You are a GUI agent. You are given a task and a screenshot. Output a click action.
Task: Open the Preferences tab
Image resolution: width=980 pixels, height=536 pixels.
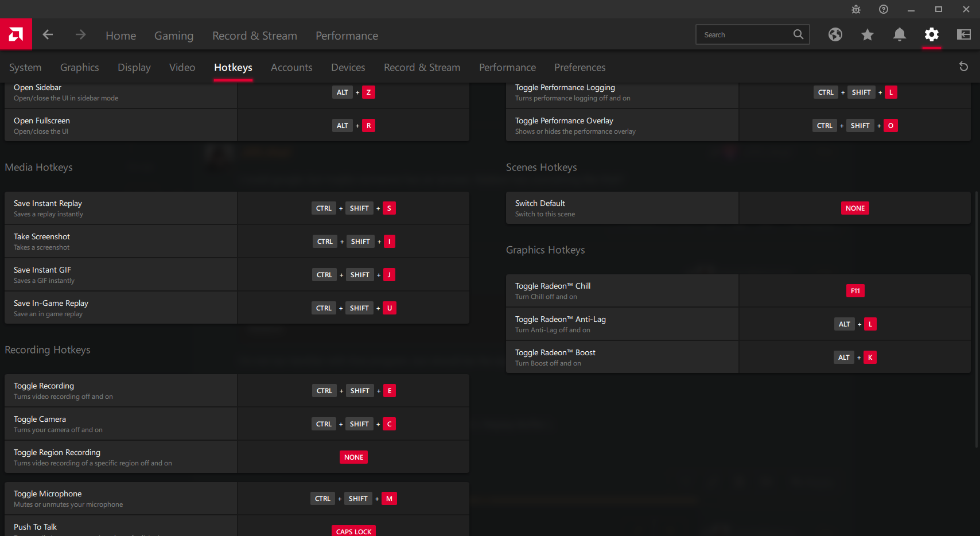point(580,68)
